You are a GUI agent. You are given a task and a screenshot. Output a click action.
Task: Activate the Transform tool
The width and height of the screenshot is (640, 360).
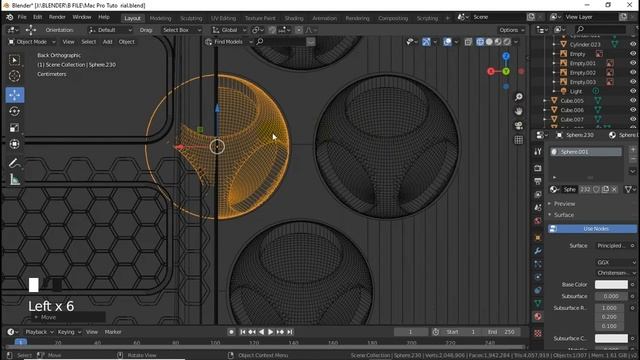tap(15, 144)
